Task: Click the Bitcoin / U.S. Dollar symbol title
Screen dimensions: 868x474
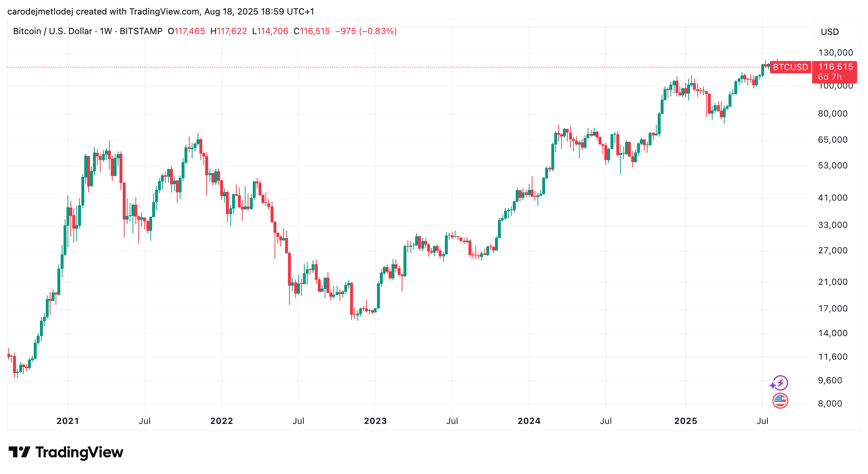Action: (53, 31)
